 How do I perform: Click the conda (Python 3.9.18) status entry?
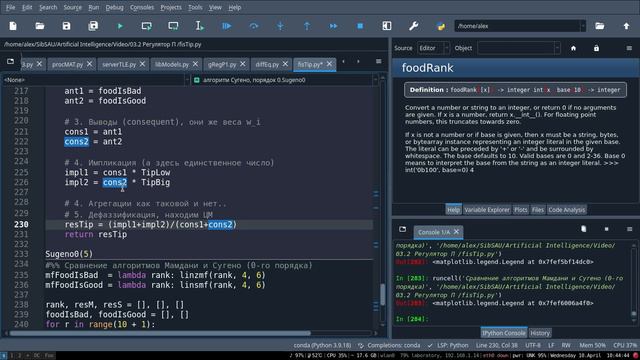(x=322, y=345)
